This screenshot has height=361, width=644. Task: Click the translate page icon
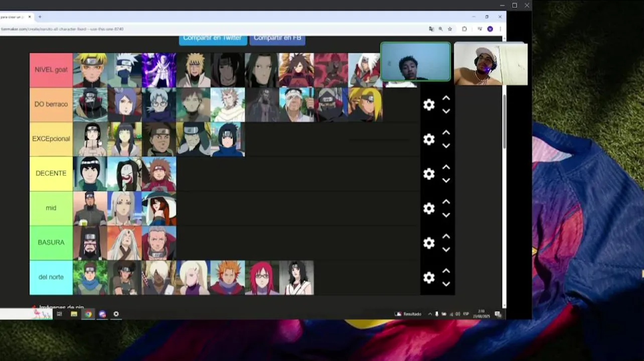(x=431, y=29)
